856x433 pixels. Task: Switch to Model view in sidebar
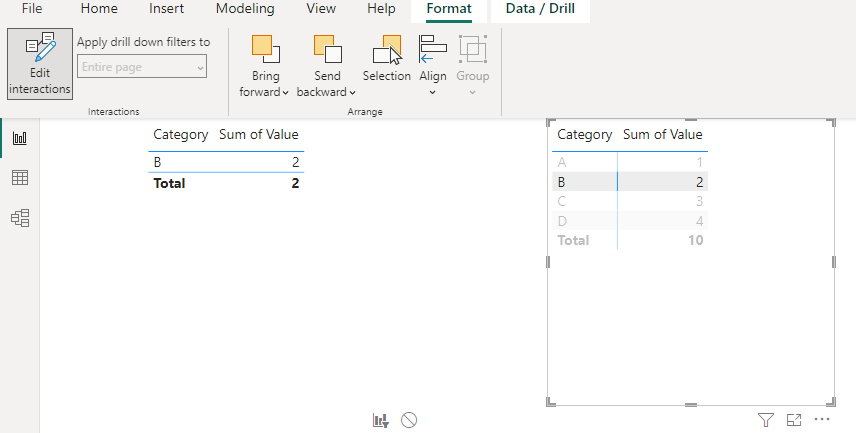20,218
